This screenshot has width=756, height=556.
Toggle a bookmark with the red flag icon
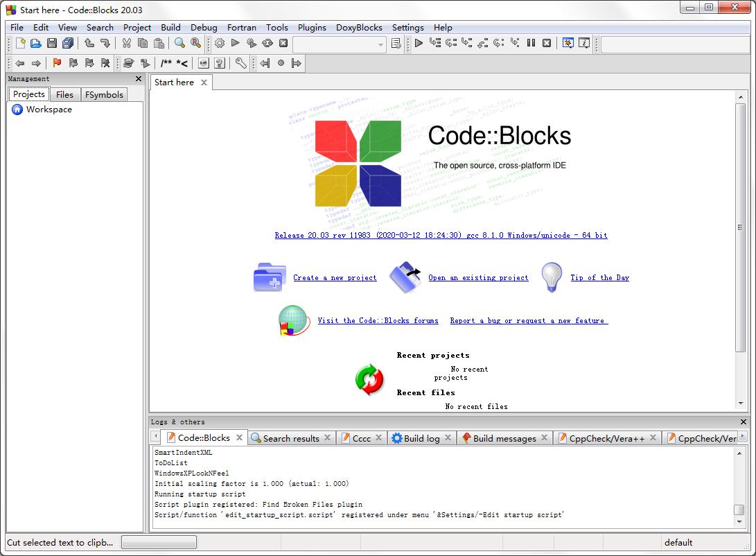click(58, 63)
